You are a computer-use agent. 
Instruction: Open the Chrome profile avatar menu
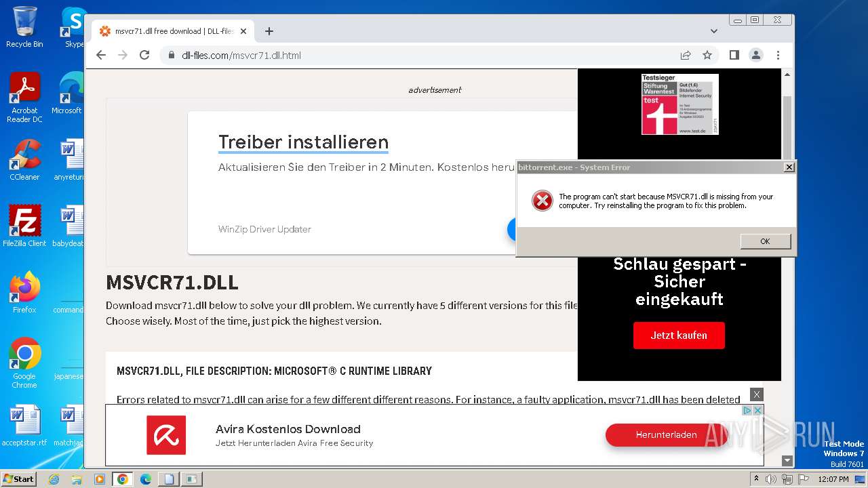coord(755,55)
